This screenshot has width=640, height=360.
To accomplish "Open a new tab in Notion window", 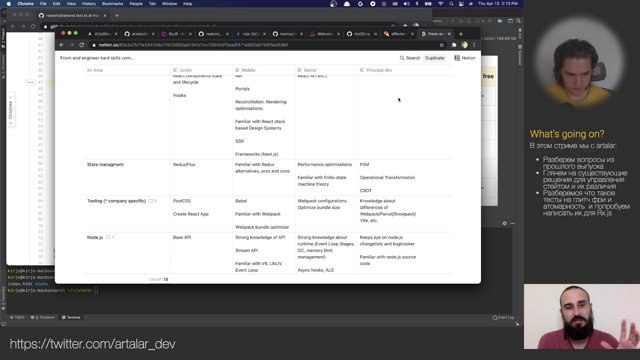I will pyautogui.click(x=461, y=34).
